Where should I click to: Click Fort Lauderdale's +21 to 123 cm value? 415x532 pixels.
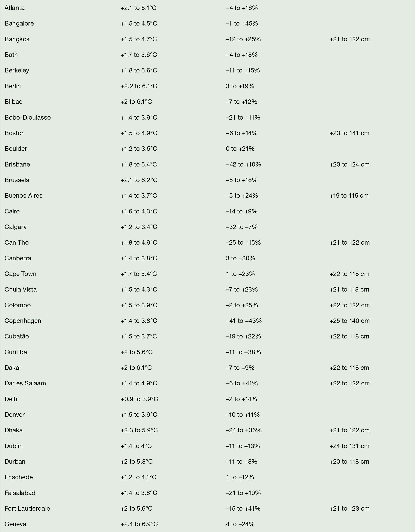pyautogui.click(x=349, y=508)
